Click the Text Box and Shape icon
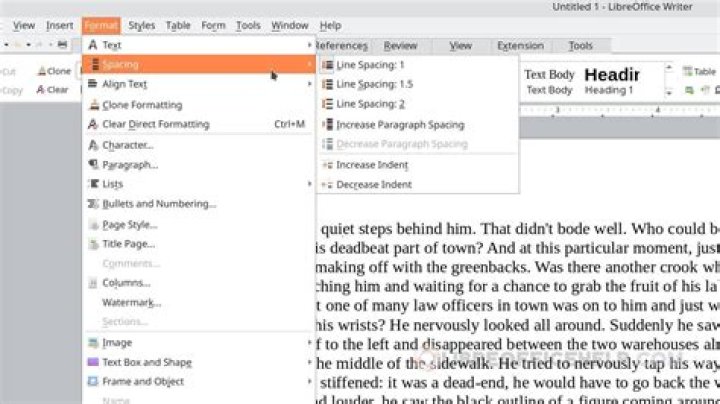 tap(93, 362)
